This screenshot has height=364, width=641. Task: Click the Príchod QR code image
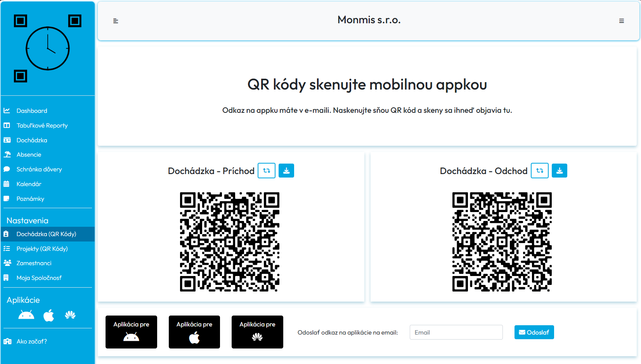(230, 242)
